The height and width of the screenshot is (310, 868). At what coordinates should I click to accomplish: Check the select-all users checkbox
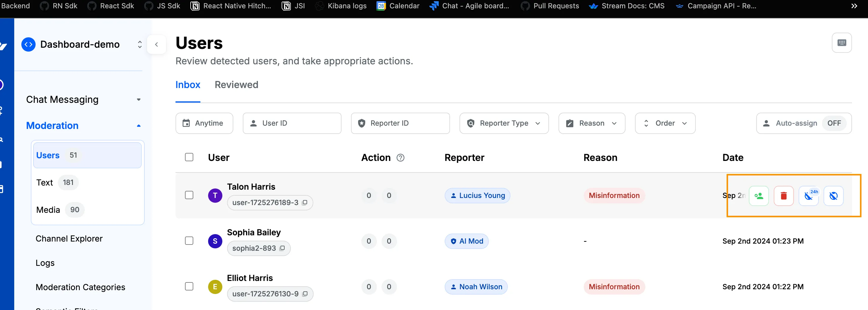point(189,157)
